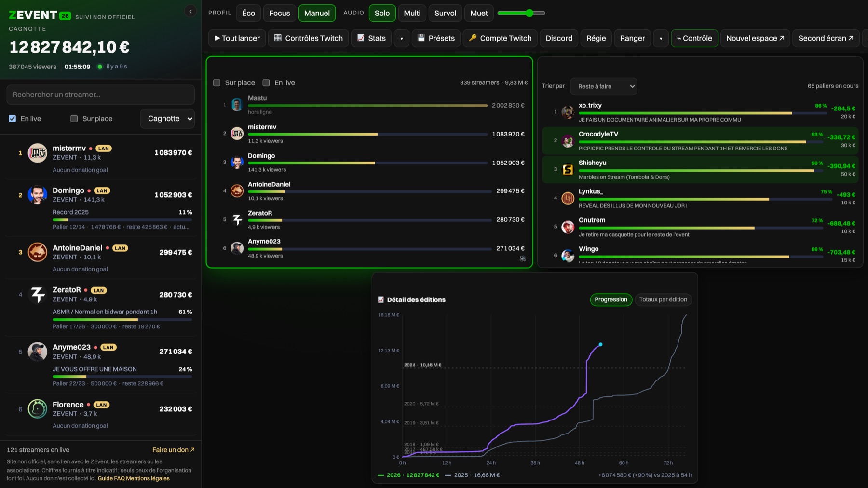Expand the arrow menu next to Stats
868x488 pixels.
(x=402, y=38)
